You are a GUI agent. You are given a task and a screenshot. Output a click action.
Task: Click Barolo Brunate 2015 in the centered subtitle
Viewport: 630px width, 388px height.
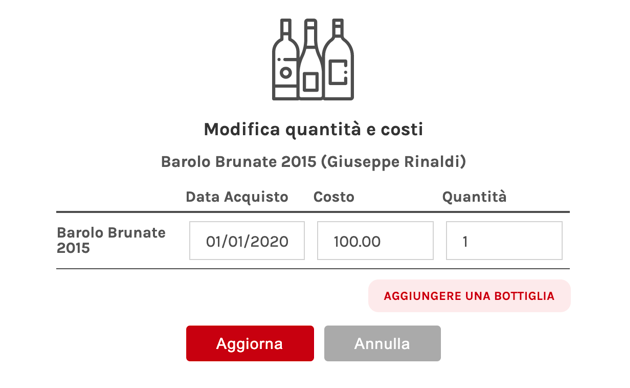239,162
